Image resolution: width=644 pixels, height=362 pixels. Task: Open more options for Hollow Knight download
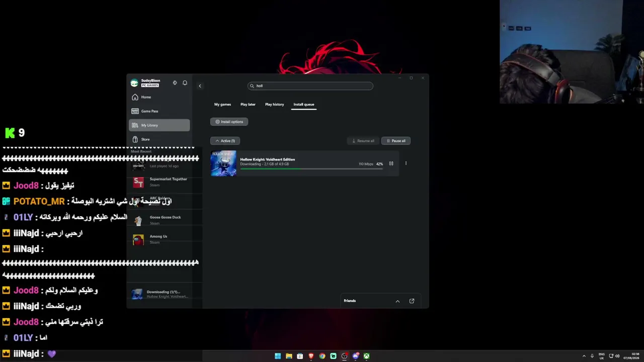click(x=406, y=163)
